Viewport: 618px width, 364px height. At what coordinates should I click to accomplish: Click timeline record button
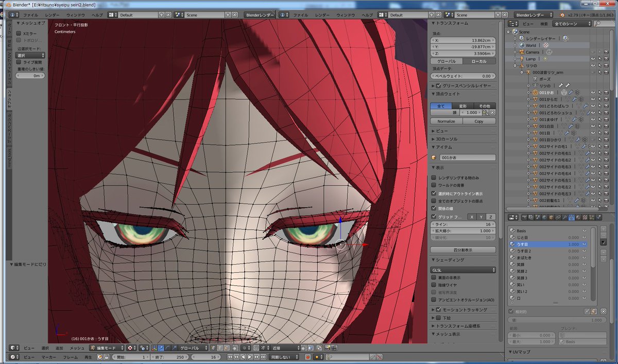tap(308, 357)
